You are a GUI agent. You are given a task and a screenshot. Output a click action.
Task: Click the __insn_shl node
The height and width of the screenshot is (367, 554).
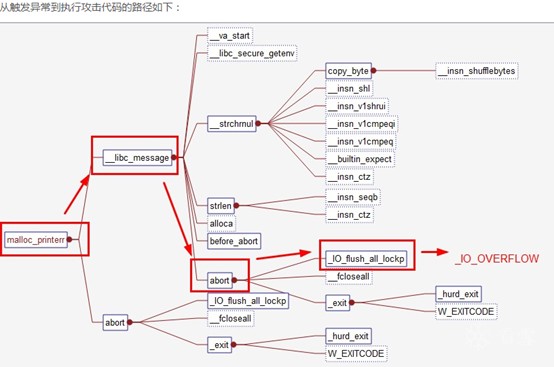349,88
